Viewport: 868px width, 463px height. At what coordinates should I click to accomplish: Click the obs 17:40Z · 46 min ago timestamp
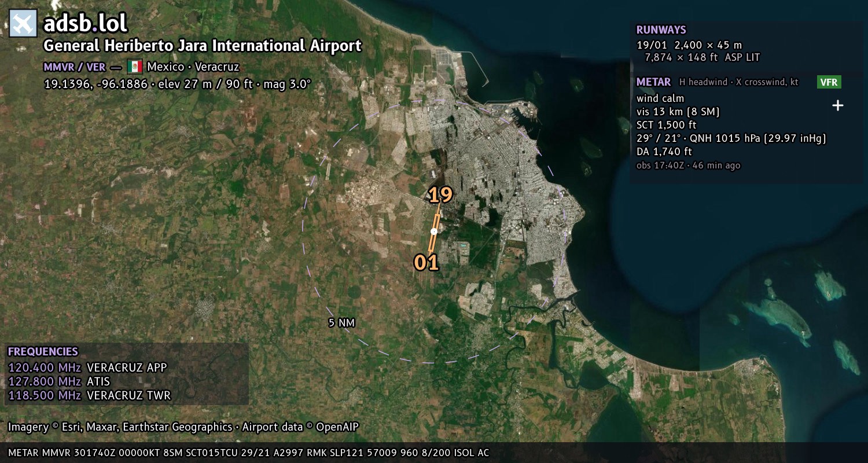pyautogui.click(x=688, y=166)
